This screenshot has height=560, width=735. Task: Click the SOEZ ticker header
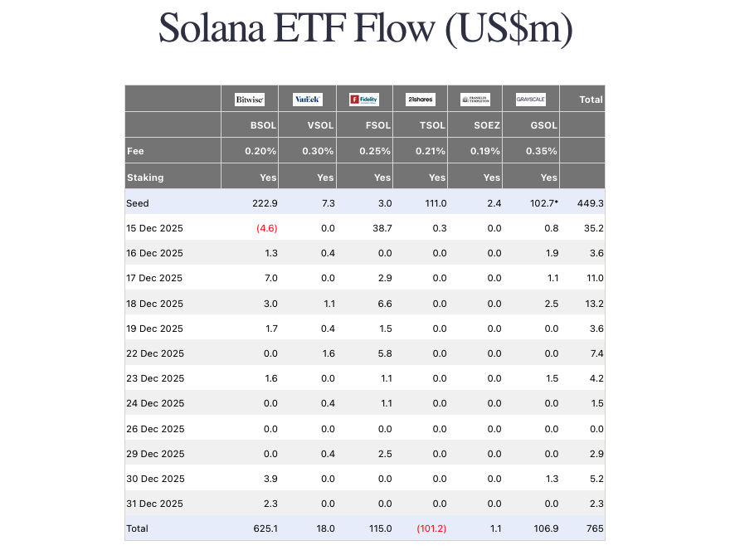point(486,125)
